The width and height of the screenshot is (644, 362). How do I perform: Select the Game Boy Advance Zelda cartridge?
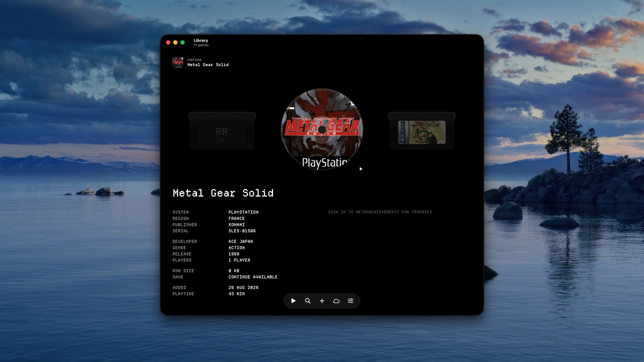pyautogui.click(x=422, y=131)
